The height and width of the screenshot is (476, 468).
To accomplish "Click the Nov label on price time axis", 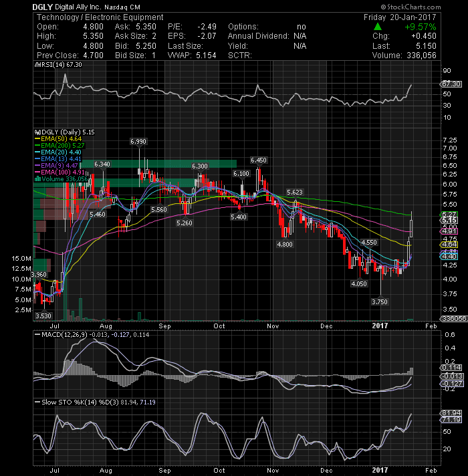I will [x=273, y=326].
